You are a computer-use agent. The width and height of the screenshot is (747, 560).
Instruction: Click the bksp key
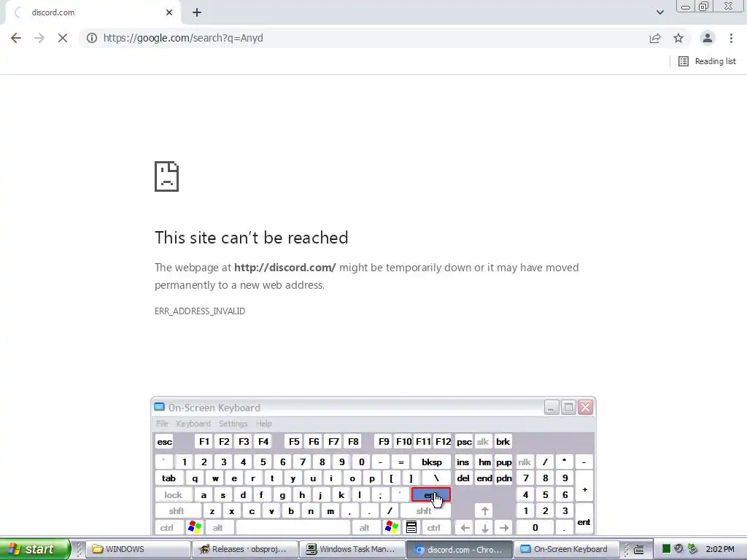tap(432, 462)
